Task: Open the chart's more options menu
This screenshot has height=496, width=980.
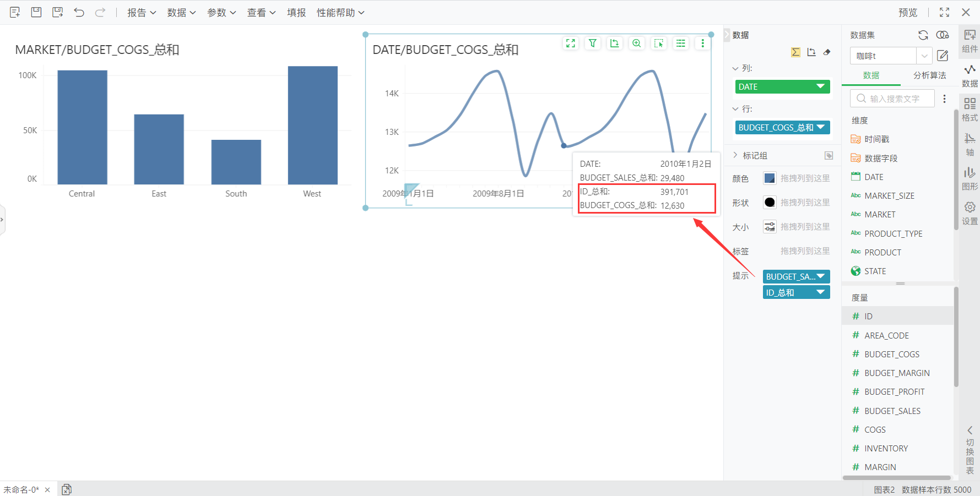Action: [x=702, y=43]
